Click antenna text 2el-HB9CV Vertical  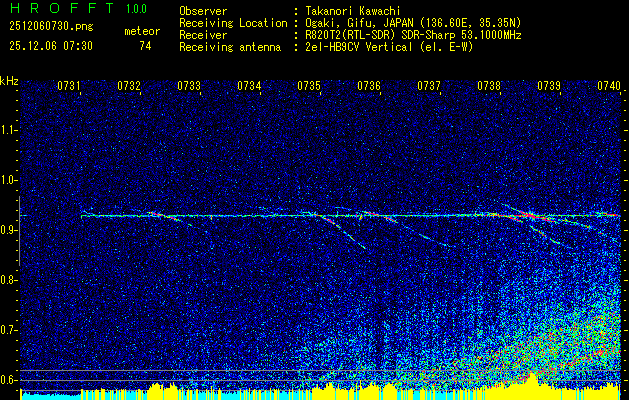(359, 47)
